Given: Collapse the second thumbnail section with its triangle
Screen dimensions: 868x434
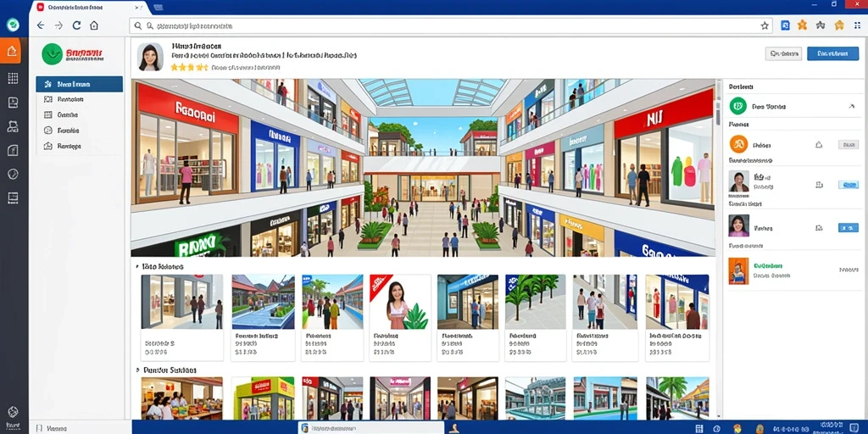Looking at the screenshot, I should click(136, 370).
